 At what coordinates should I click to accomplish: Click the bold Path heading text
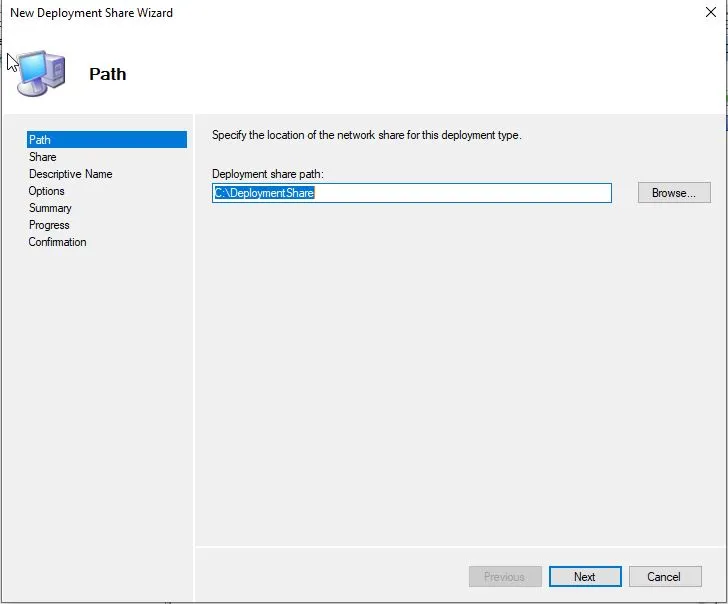tap(108, 74)
